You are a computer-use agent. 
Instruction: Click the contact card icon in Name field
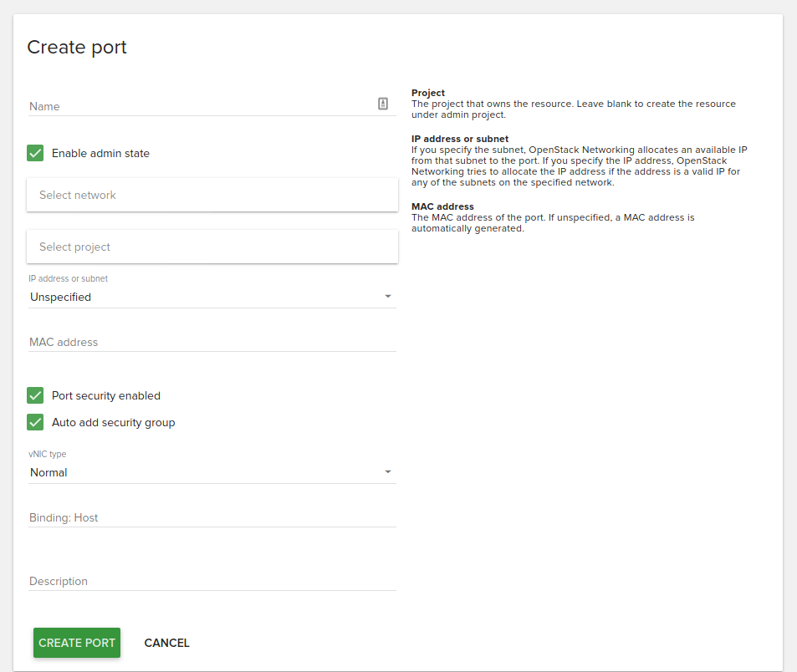pos(383,104)
